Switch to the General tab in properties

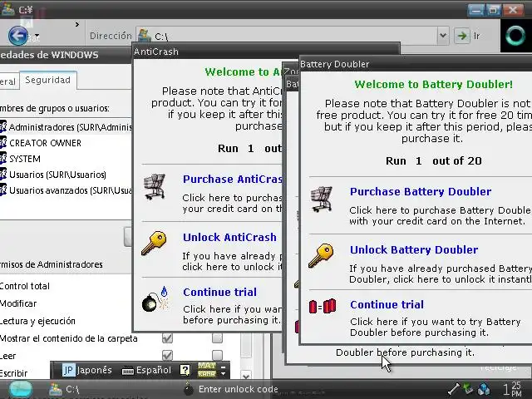coord(8,81)
